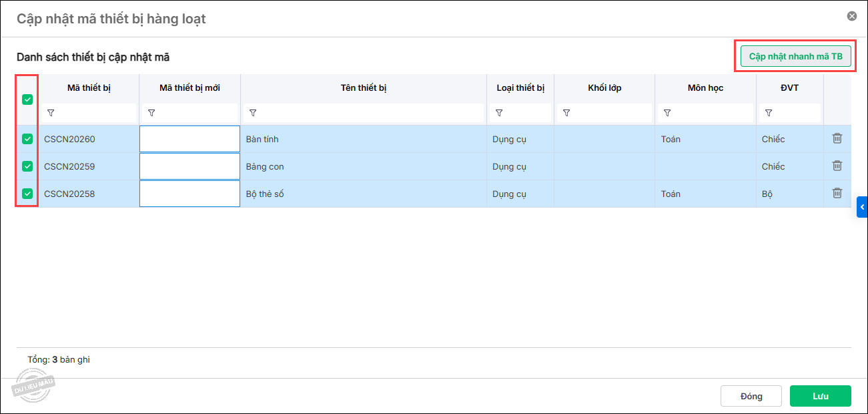Click new device code field for Bàn tính
Image resolution: width=868 pixels, height=414 pixels.
pyautogui.click(x=189, y=139)
